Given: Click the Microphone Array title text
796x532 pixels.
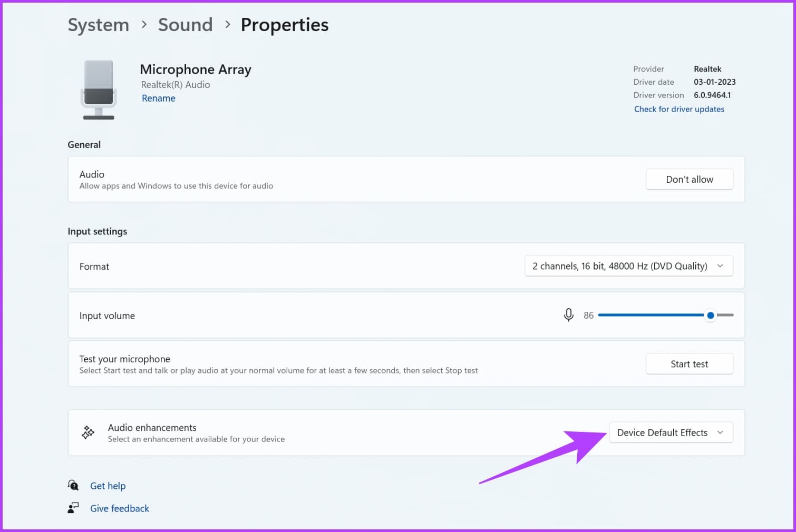Looking at the screenshot, I should pyautogui.click(x=195, y=69).
